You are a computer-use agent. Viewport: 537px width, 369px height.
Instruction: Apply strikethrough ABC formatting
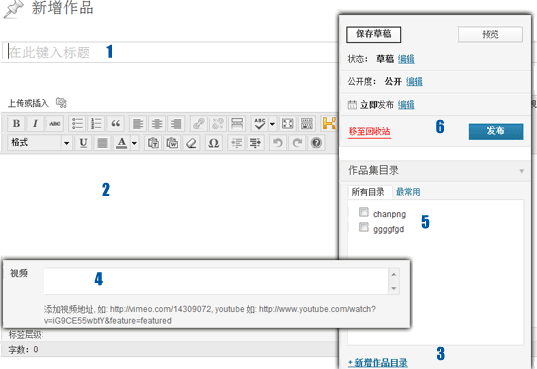tap(54, 123)
